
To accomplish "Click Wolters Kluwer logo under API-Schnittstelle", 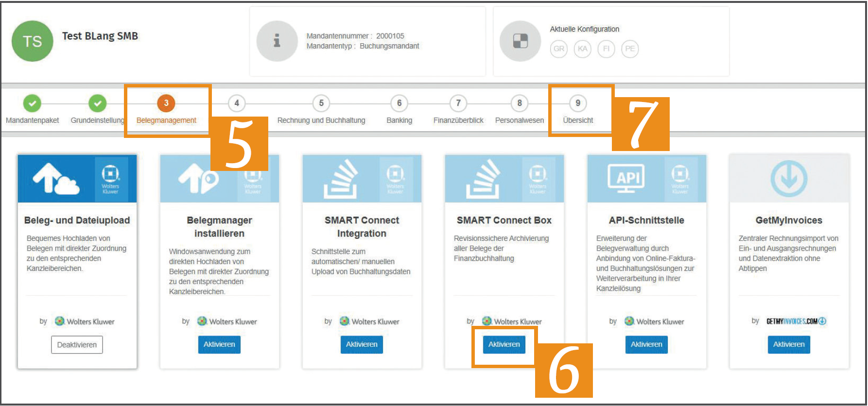I will pyautogui.click(x=654, y=321).
